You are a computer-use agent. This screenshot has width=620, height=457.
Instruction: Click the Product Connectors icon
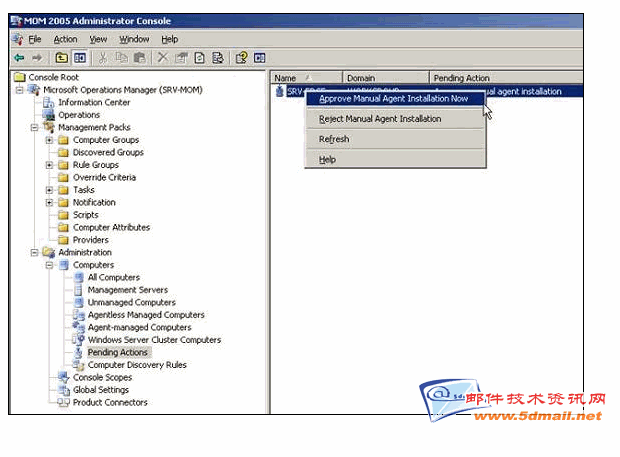click(x=63, y=402)
